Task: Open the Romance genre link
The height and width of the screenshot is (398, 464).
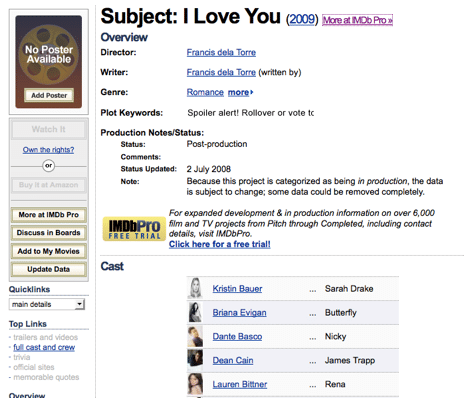Action: click(205, 92)
